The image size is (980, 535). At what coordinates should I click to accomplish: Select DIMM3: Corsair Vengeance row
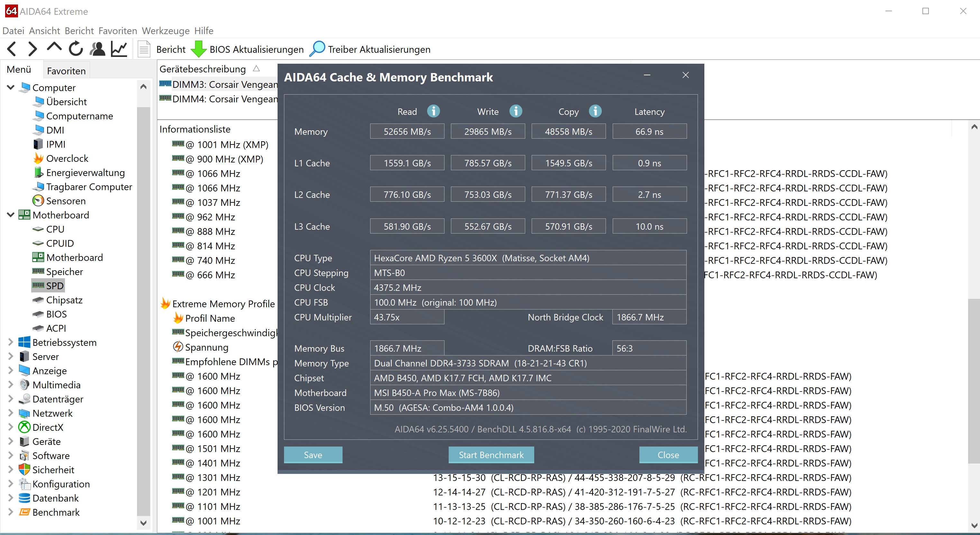pos(218,85)
